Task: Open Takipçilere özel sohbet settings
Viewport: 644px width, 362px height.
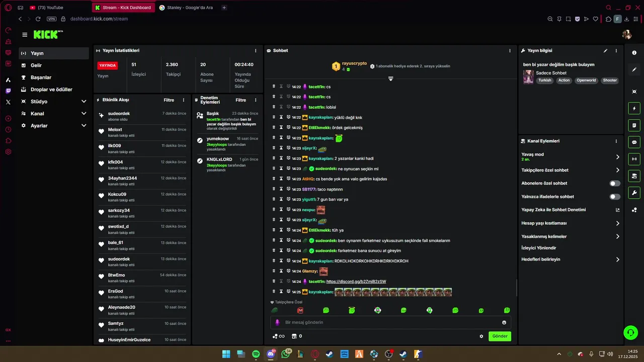Action: click(x=571, y=170)
